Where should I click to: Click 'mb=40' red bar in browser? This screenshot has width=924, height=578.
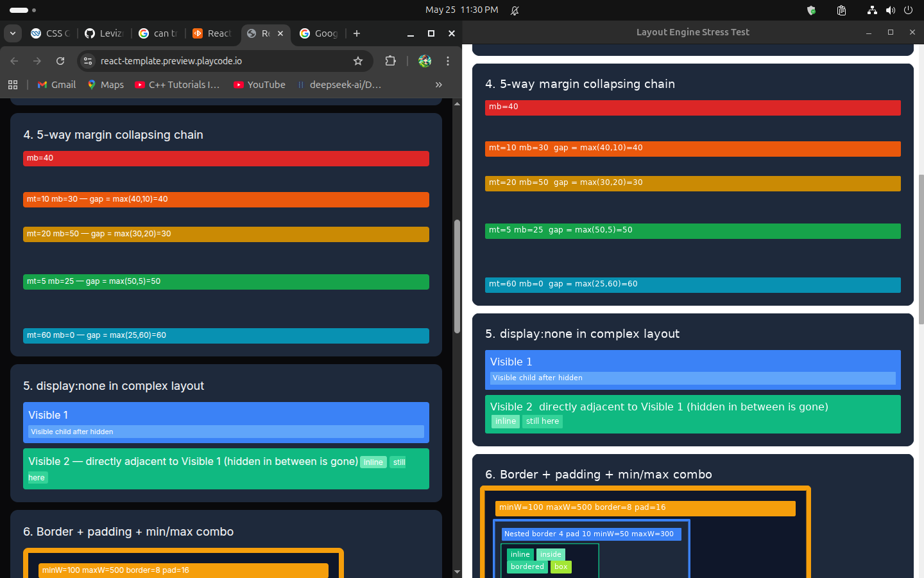pos(226,159)
